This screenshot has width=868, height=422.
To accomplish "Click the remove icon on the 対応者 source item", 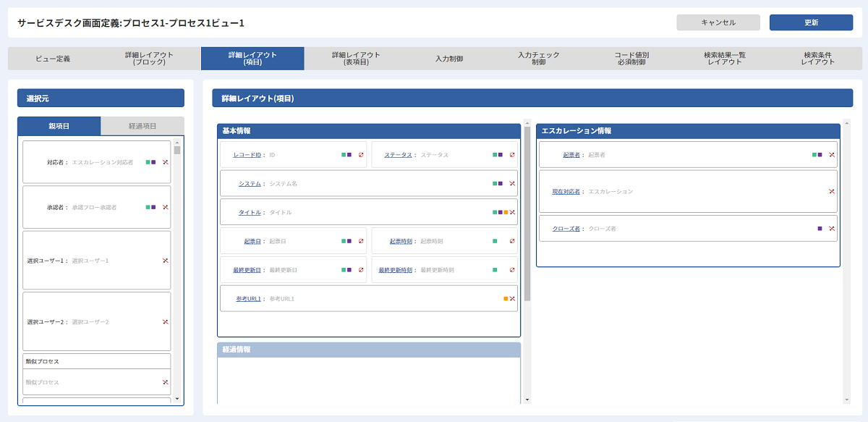I will tap(165, 163).
